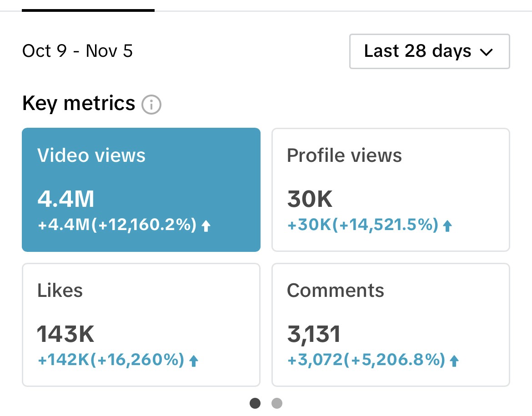The image size is (532, 416).
Task: Select the Video views metric card
Action: (x=141, y=190)
